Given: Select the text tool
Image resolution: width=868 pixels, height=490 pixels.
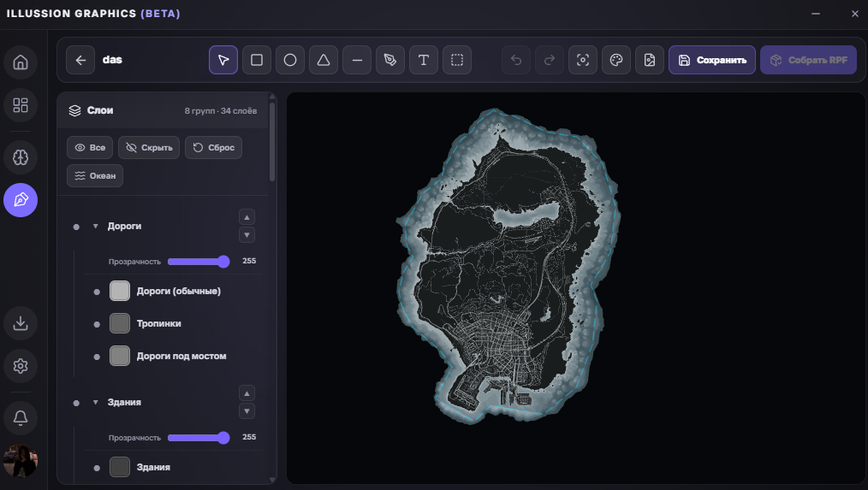Looking at the screenshot, I should click(424, 60).
